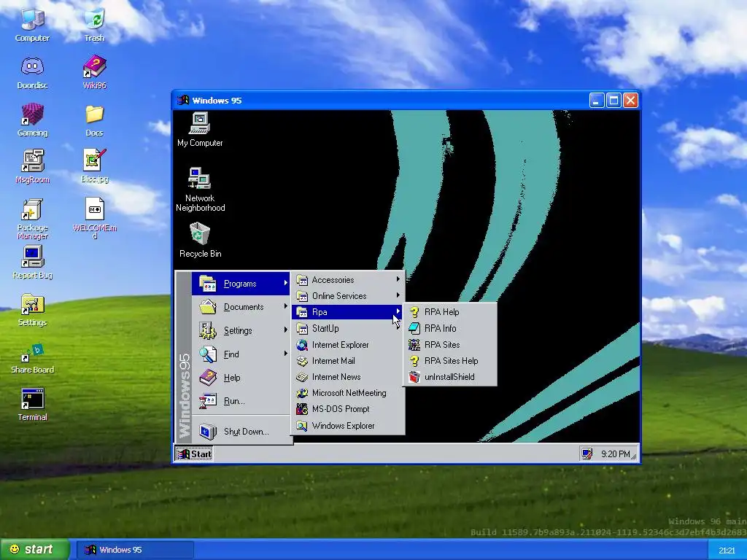Select the Network Neighborhood icon

(x=200, y=189)
